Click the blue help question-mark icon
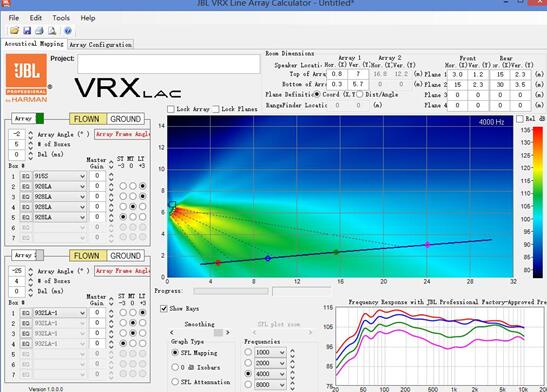Screen dimensions: 547x392 (68, 31)
